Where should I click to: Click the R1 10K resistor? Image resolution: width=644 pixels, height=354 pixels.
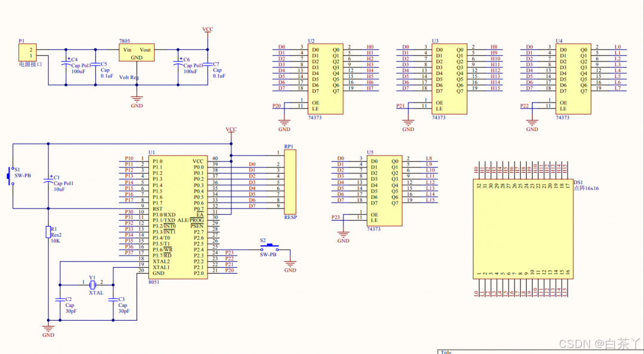[x=48, y=232]
